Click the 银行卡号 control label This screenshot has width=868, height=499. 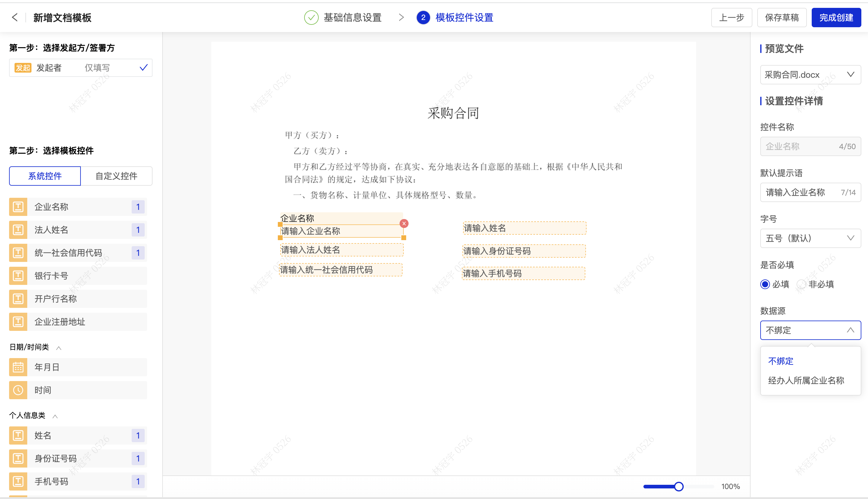point(51,276)
